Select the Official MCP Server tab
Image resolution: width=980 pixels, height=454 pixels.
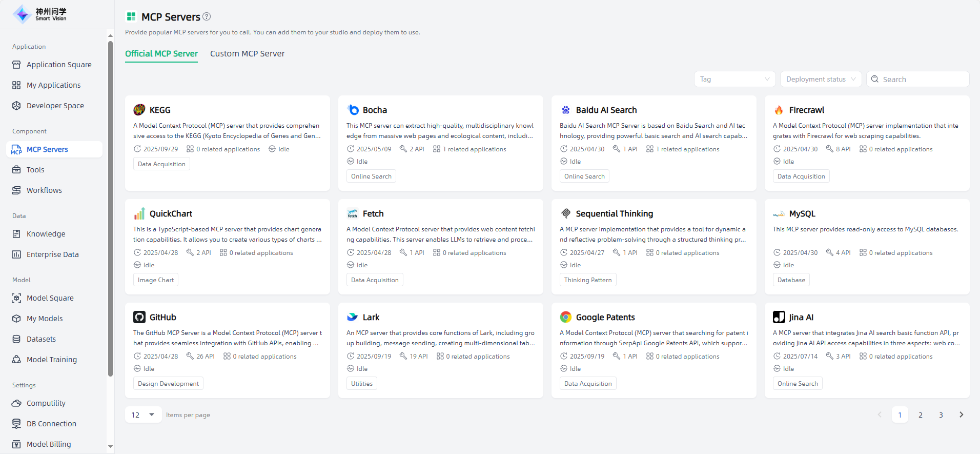pos(161,53)
